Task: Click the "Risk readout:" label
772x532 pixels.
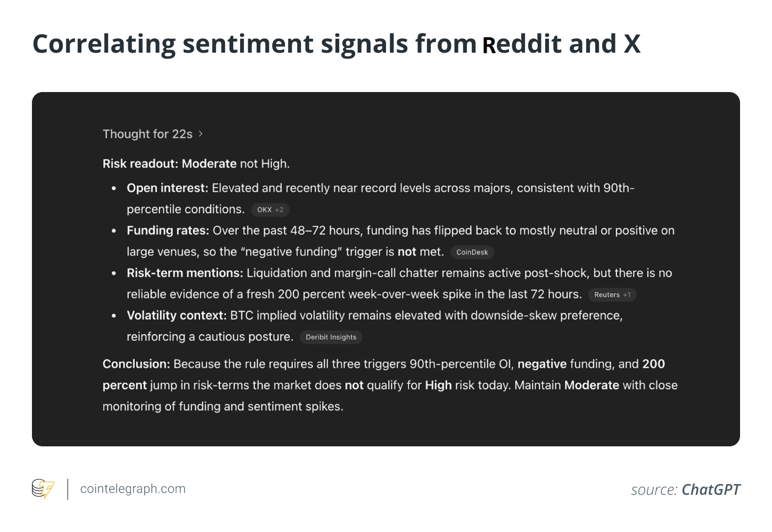Action: pyautogui.click(x=141, y=164)
